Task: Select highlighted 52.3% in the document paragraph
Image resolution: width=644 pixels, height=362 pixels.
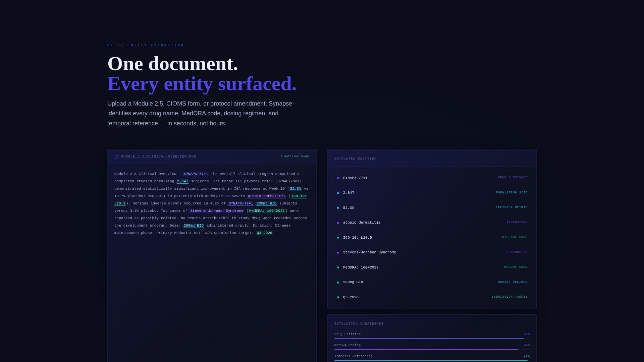Action: (296, 189)
